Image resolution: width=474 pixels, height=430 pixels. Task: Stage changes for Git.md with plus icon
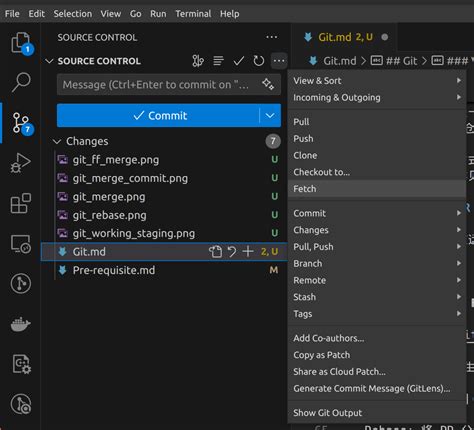point(248,252)
